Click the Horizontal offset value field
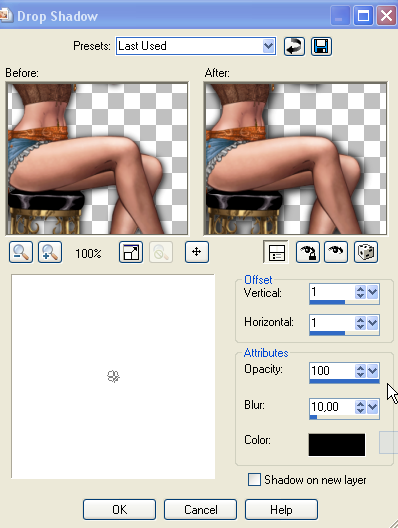 [x=332, y=323]
